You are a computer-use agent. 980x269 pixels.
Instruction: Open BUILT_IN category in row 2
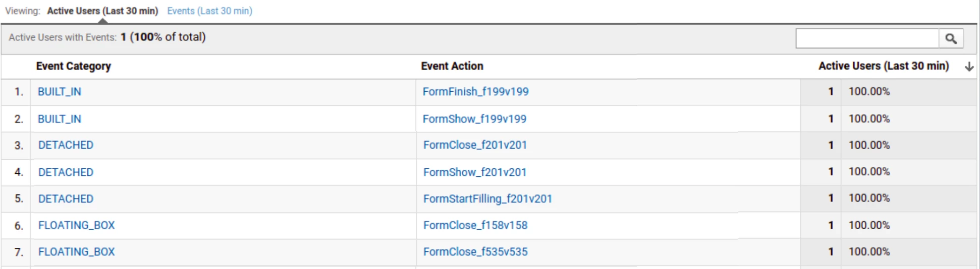coord(60,119)
